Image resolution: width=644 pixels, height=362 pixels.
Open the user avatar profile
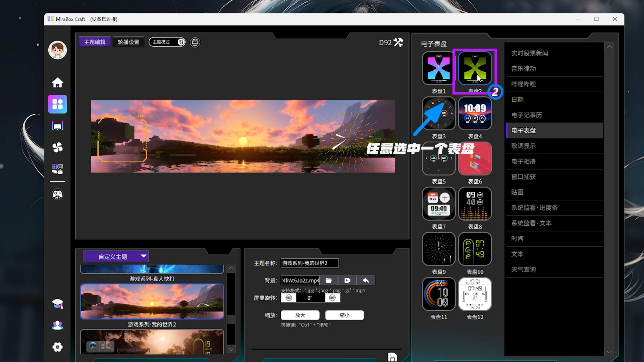(57, 50)
